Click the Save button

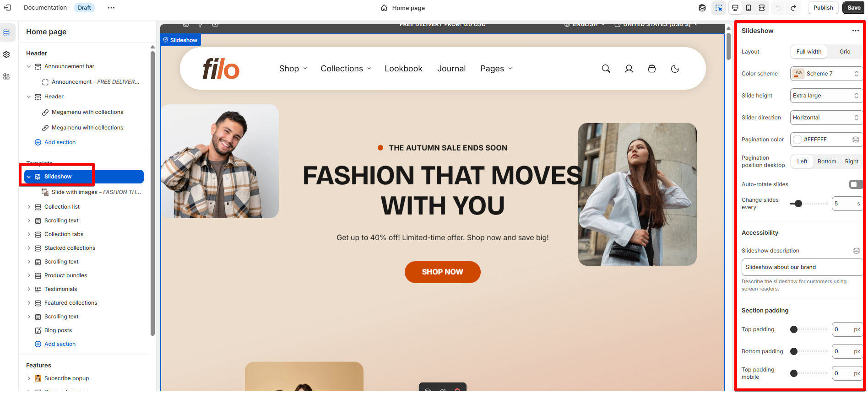click(x=854, y=8)
